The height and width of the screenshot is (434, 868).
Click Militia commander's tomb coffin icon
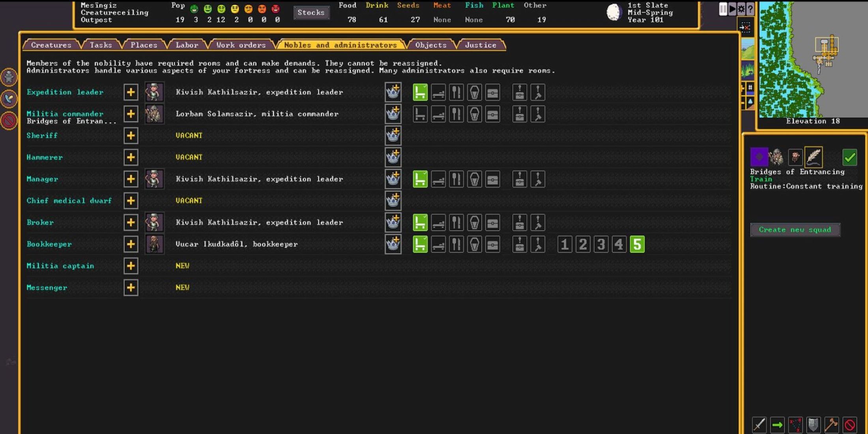pos(474,114)
